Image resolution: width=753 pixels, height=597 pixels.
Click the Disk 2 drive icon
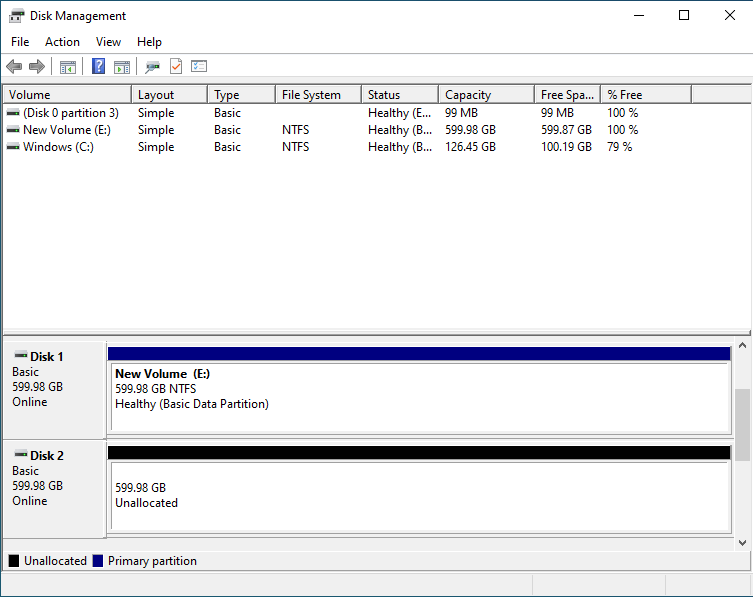pos(21,454)
